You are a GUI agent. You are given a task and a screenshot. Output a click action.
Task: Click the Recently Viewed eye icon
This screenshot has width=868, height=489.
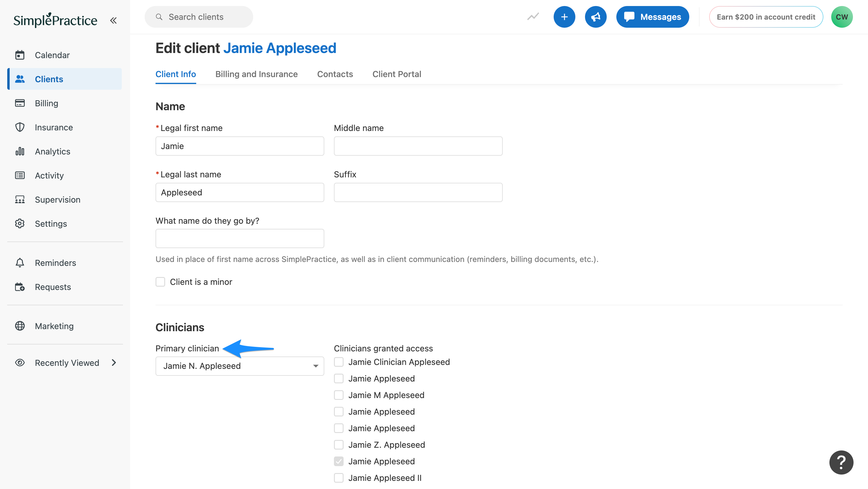(20, 363)
